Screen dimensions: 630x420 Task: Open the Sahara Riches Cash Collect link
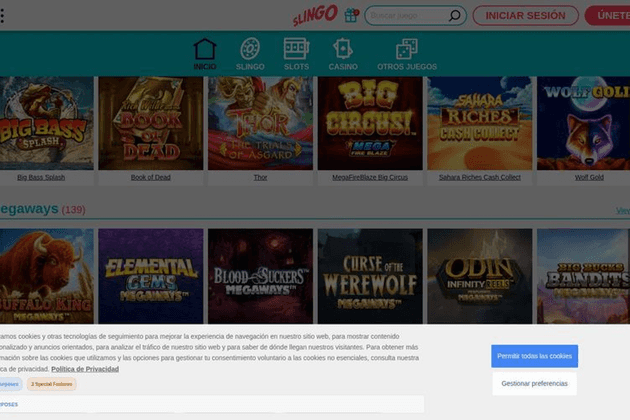[x=480, y=177]
